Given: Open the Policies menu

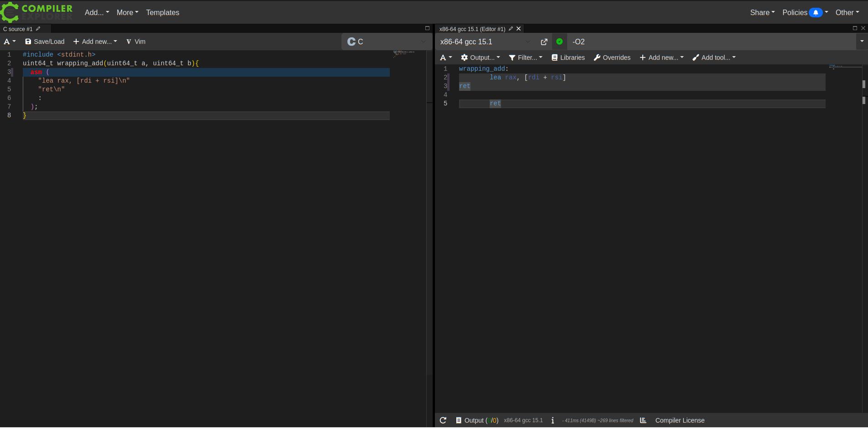Looking at the screenshot, I should (805, 13).
